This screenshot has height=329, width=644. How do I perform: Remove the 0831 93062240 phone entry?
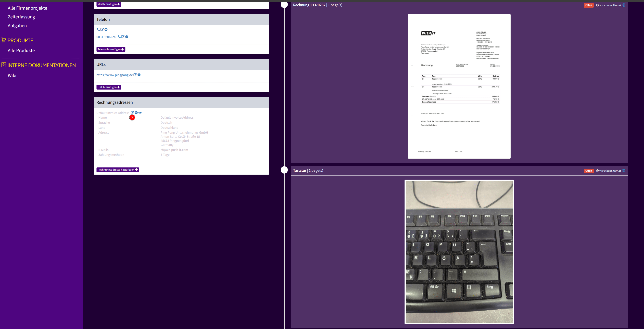[127, 37]
